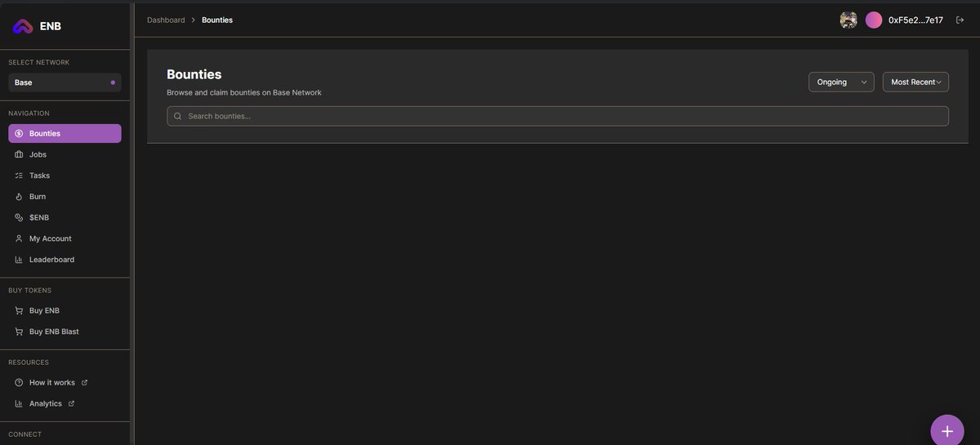Viewport: 980px width, 445px height.
Task: Follow the Buy ENB Blast link
Action: pyautogui.click(x=65, y=332)
